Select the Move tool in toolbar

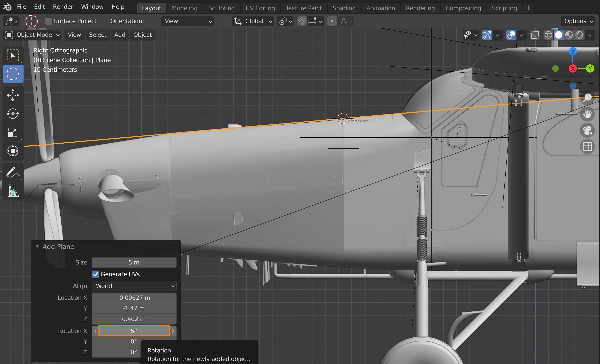pos(13,95)
